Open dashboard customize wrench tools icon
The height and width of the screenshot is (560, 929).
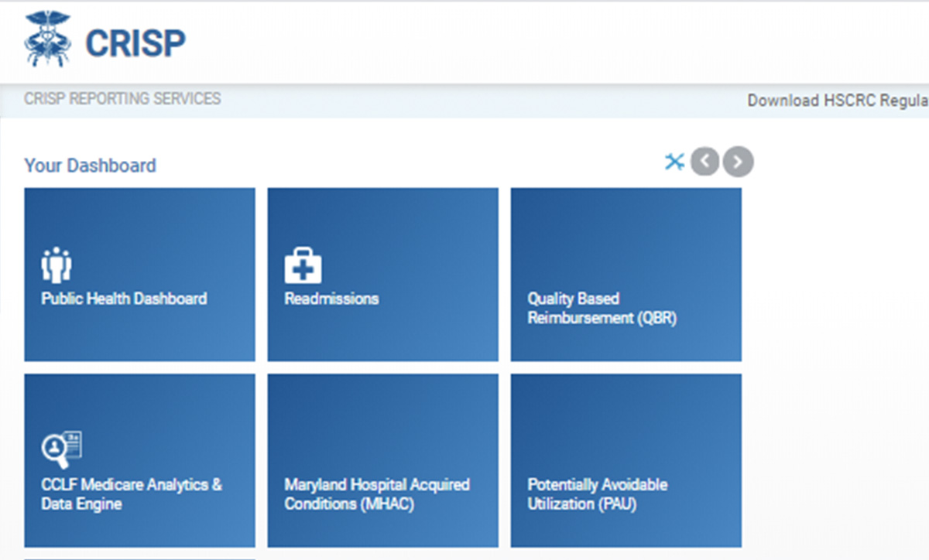click(x=675, y=162)
